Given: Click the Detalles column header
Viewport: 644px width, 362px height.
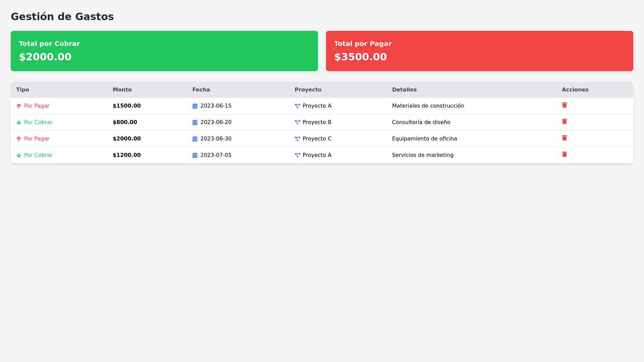Looking at the screenshot, I should coord(404,90).
